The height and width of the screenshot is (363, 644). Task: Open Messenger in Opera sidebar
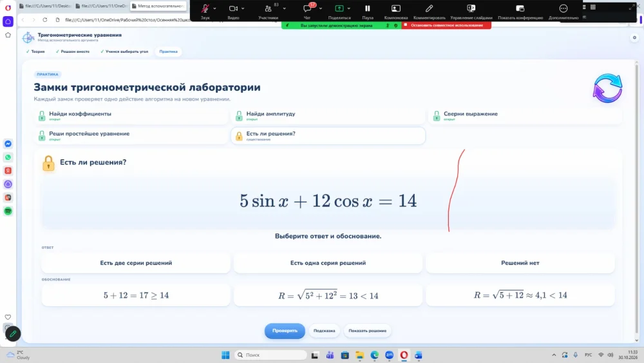pyautogui.click(x=8, y=144)
